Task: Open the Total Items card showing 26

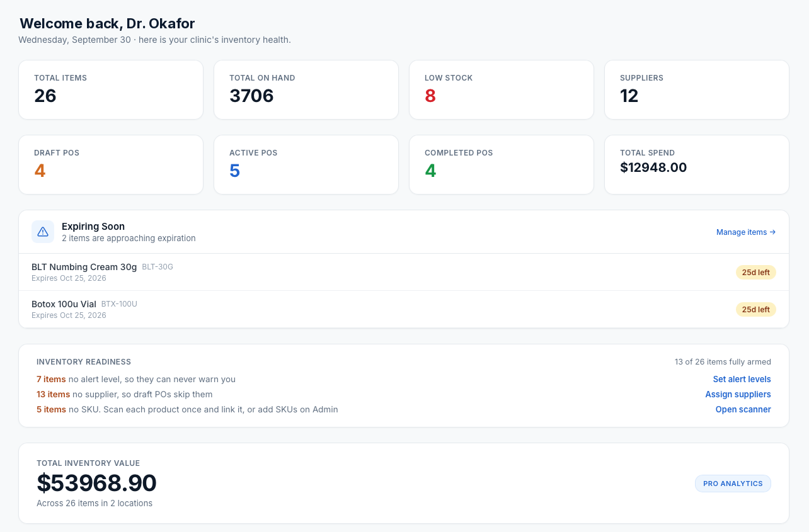Action: pyautogui.click(x=111, y=90)
